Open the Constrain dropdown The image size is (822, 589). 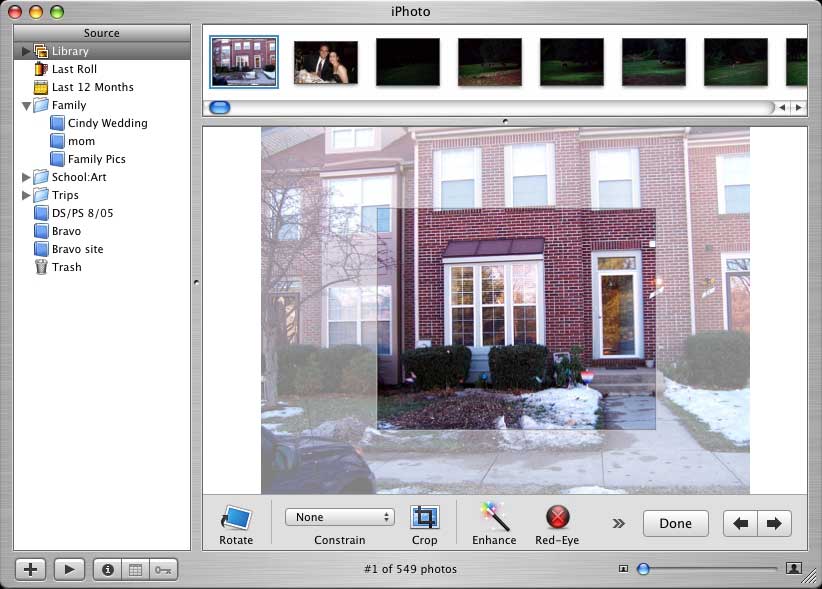[340, 517]
